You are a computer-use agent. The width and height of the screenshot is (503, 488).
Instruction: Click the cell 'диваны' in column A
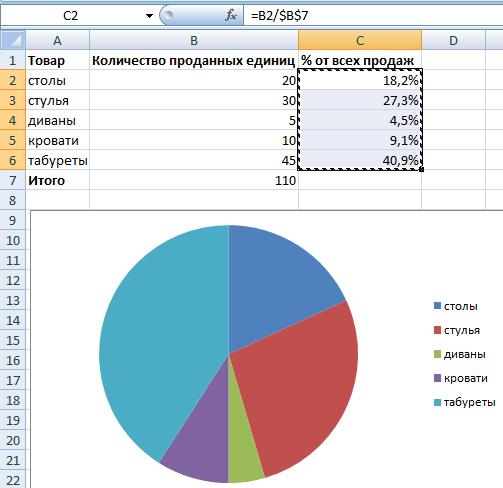point(58,120)
